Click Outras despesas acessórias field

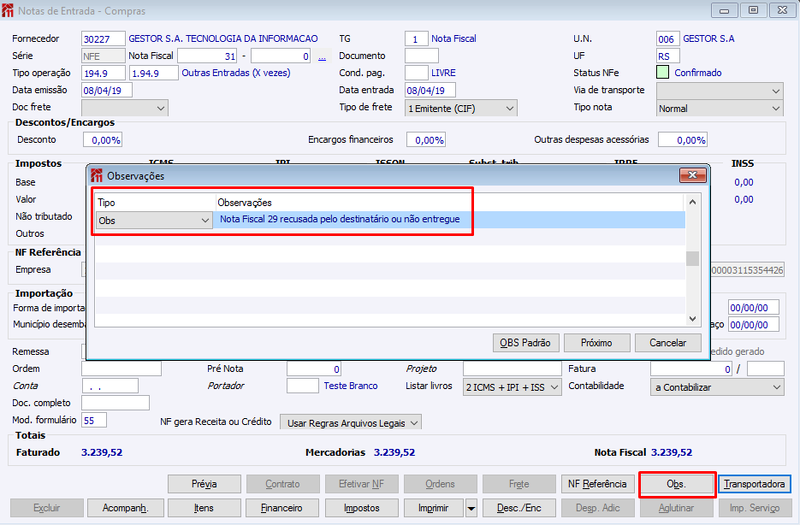(x=683, y=140)
